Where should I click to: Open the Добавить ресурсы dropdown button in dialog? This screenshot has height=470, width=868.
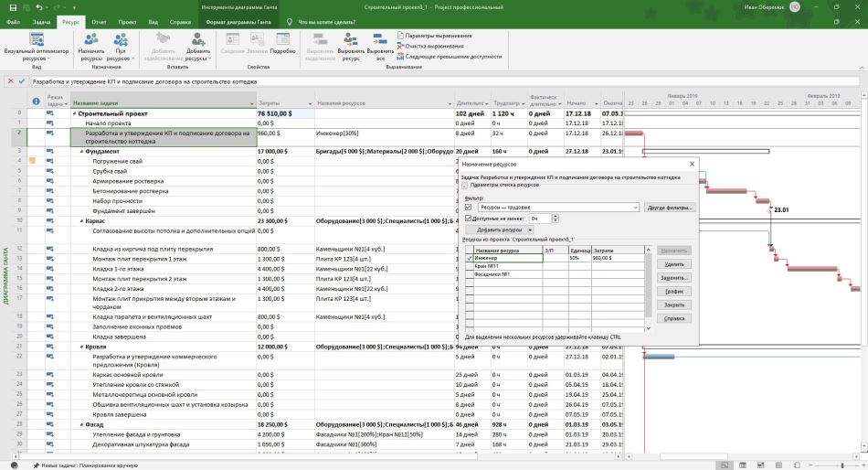(499, 230)
